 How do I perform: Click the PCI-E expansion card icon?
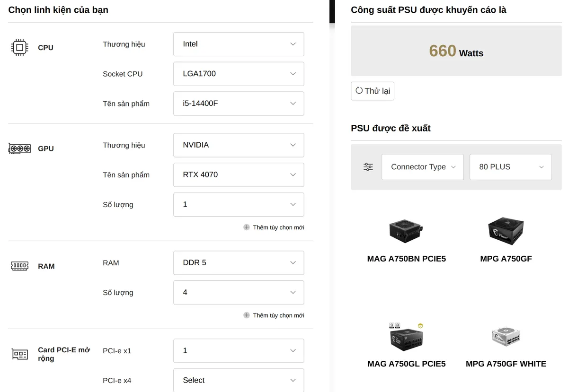click(19, 354)
